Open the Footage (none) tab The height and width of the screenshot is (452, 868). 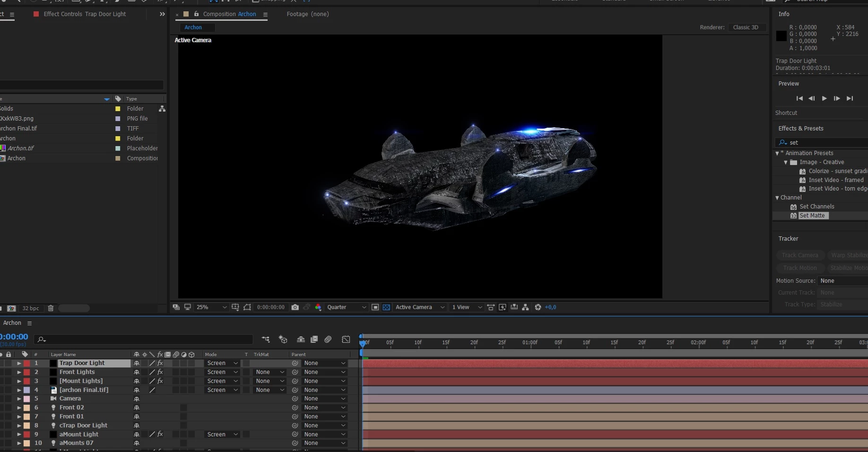308,14
